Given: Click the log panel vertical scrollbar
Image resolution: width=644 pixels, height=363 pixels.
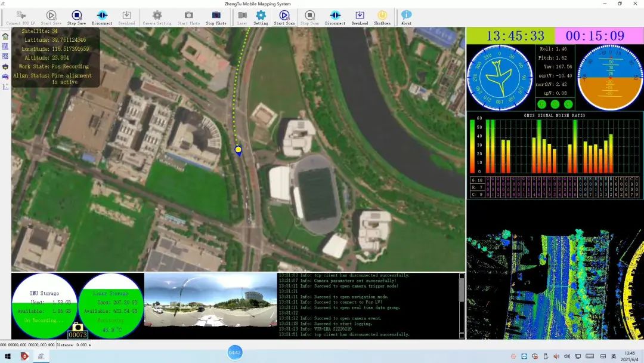Looking at the screenshot, I should (x=462, y=306).
